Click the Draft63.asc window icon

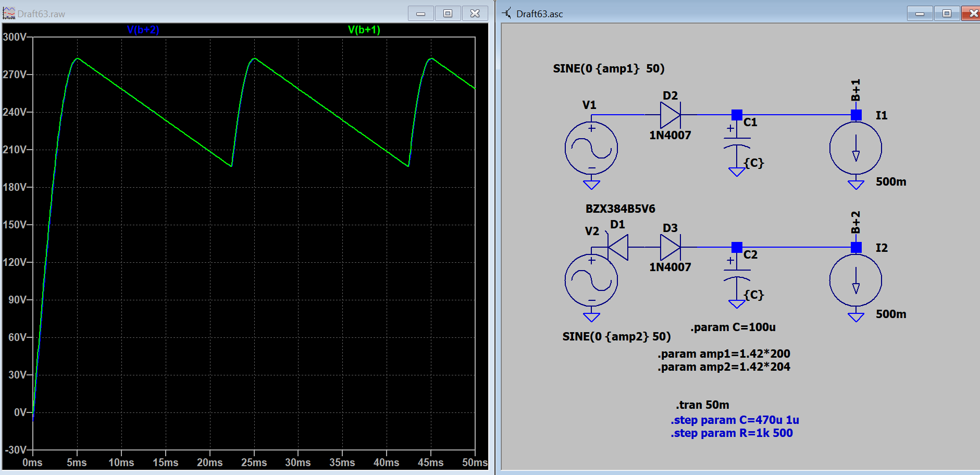tap(506, 13)
